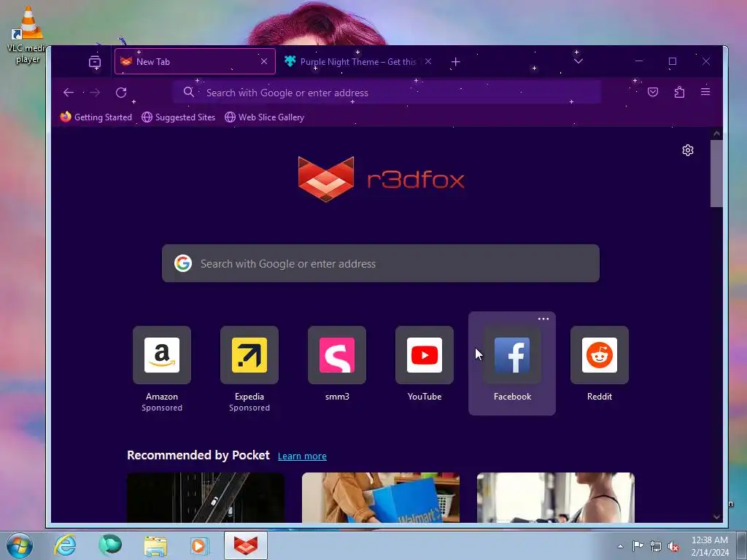
Task: Reload the current page
Action: (121, 93)
